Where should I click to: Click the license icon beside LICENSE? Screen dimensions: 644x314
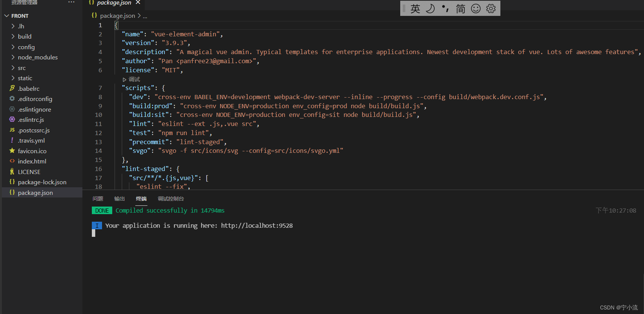12,171
